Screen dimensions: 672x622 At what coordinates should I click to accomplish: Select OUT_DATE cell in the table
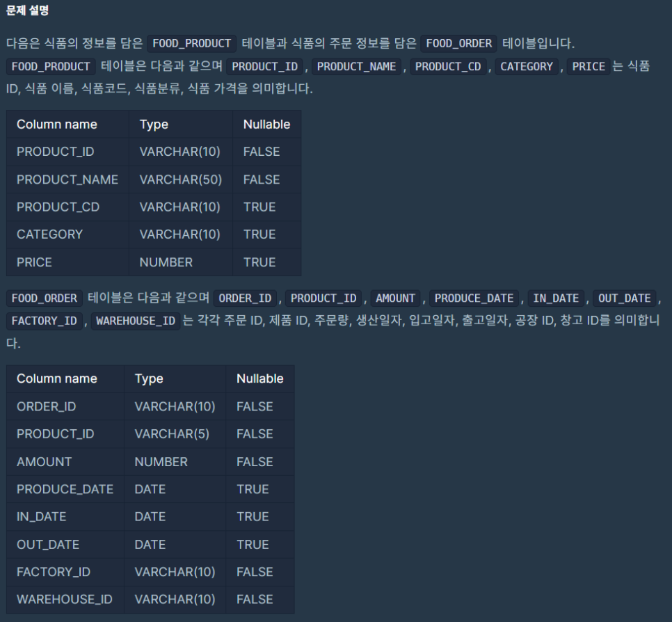tap(65, 544)
